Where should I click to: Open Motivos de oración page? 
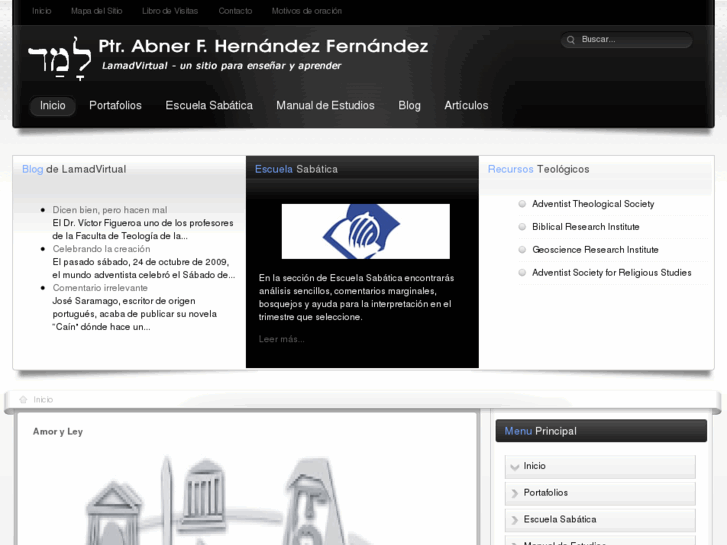(306, 11)
